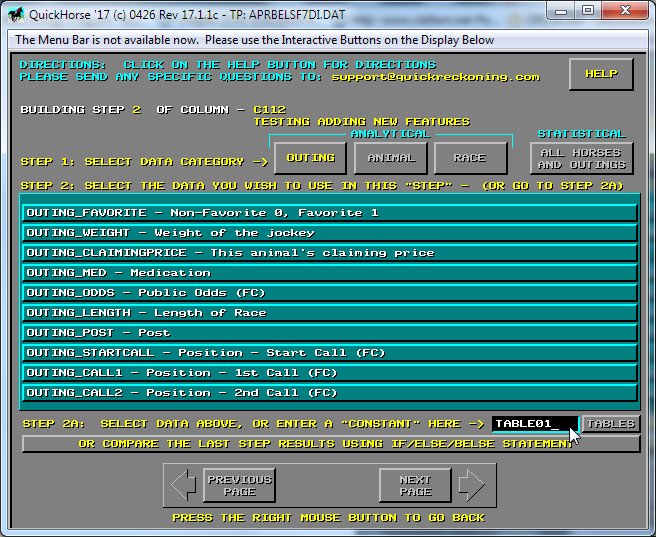Select the RACE data category

coord(471,158)
